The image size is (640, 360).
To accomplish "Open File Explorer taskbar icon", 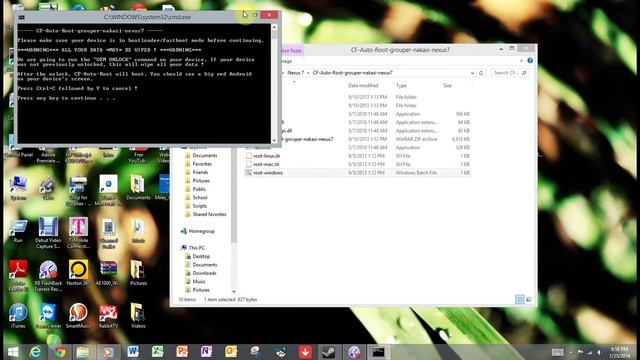I will click(83, 352).
